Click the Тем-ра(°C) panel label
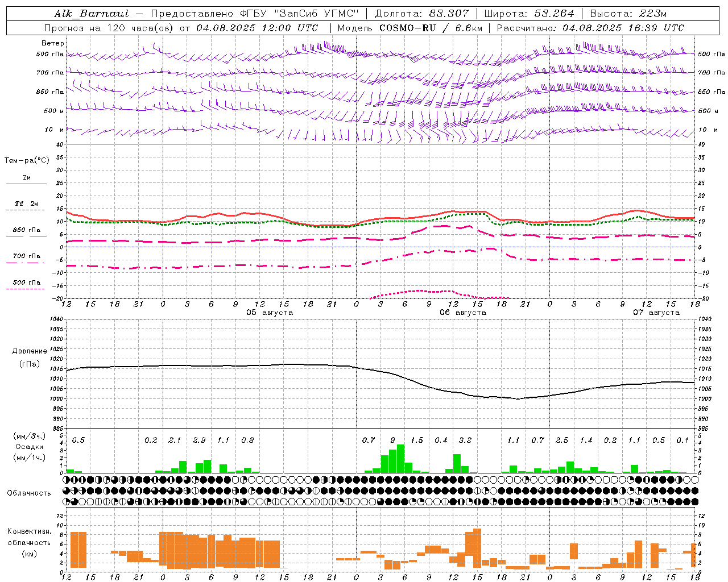The height and width of the screenshot is (582, 728). tap(27, 161)
